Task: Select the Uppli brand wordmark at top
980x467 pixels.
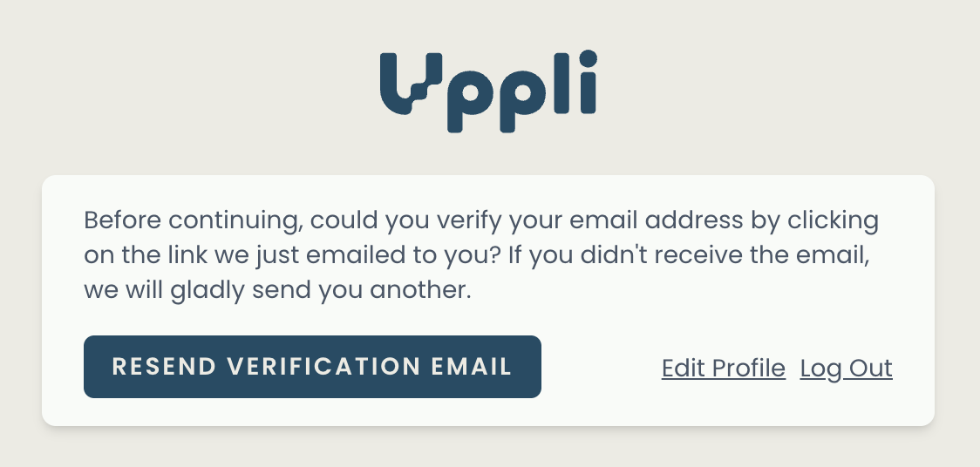Action: tap(488, 91)
